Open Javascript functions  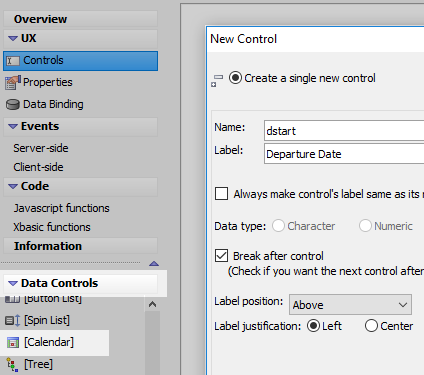click(x=61, y=208)
